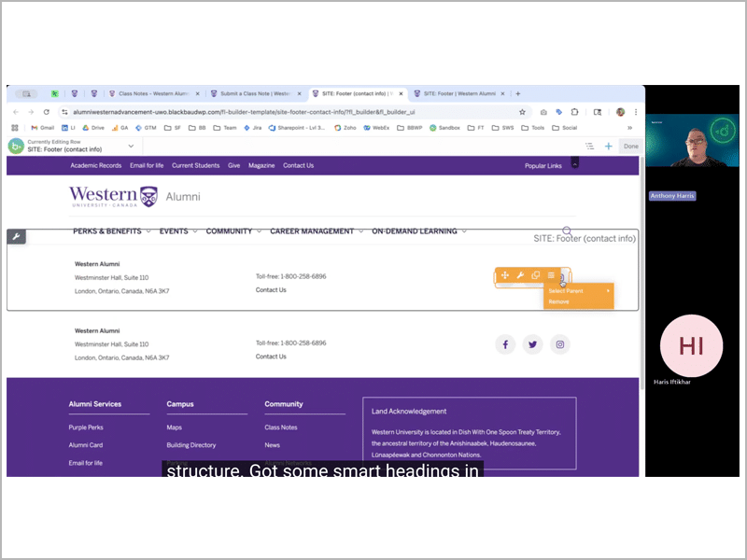This screenshot has height=560, width=747.
Task: Click the Class Notes footer link
Action: click(280, 427)
